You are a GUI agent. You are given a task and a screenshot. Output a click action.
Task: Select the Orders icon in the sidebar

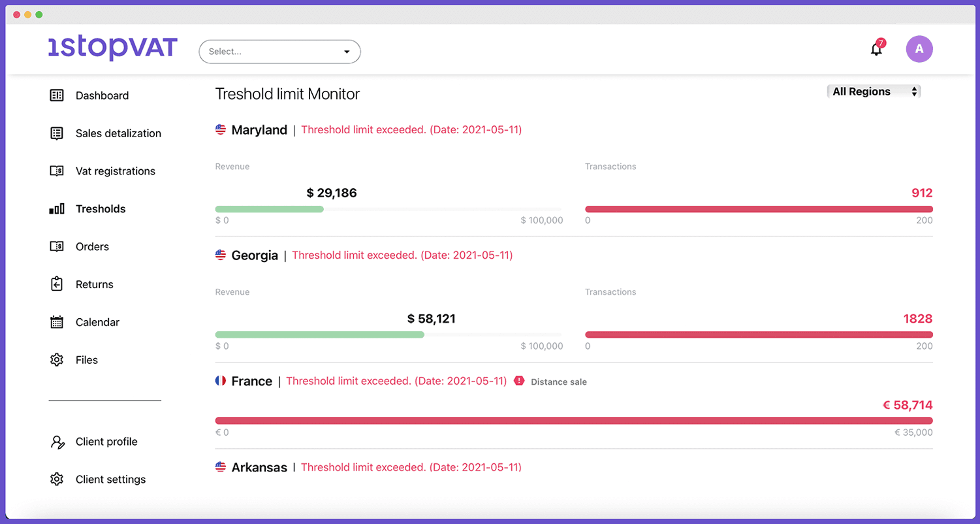57,246
